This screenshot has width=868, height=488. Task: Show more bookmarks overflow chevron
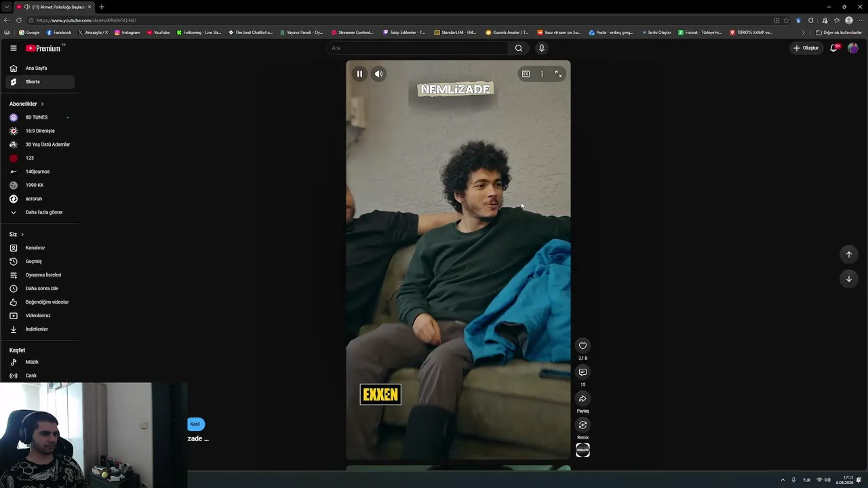[x=804, y=33]
